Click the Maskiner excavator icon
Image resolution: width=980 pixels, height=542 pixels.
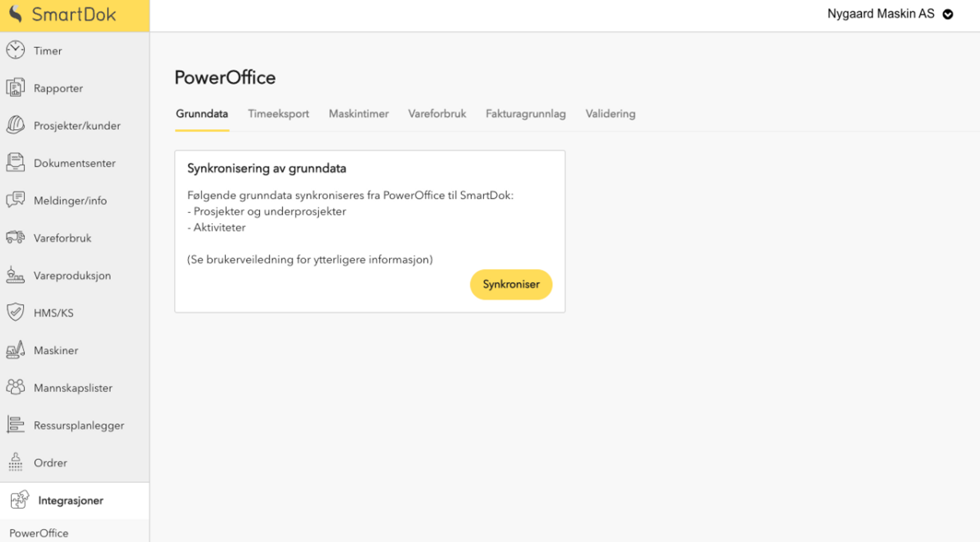click(x=15, y=350)
